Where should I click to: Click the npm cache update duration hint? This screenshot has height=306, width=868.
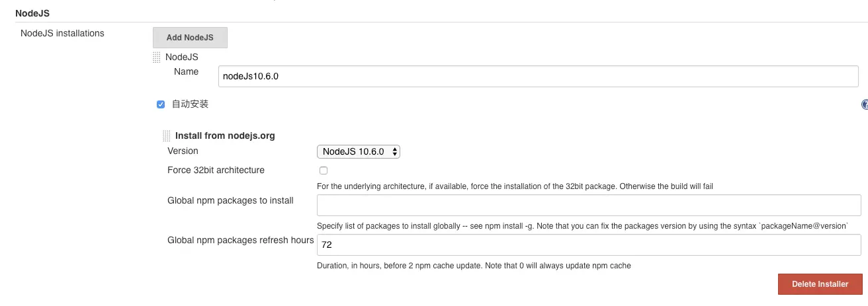click(474, 266)
